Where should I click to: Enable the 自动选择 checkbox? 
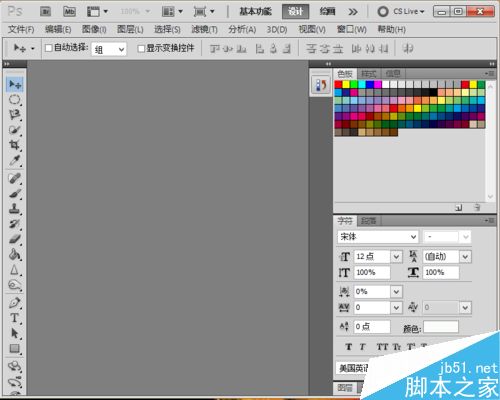pos(49,48)
